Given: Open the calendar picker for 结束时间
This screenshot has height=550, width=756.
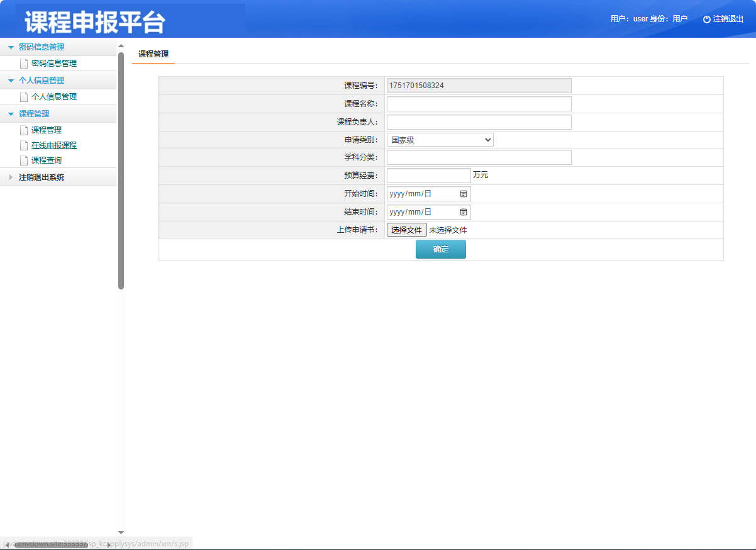Looking at the screenshot, I should (x=464, y=211).
